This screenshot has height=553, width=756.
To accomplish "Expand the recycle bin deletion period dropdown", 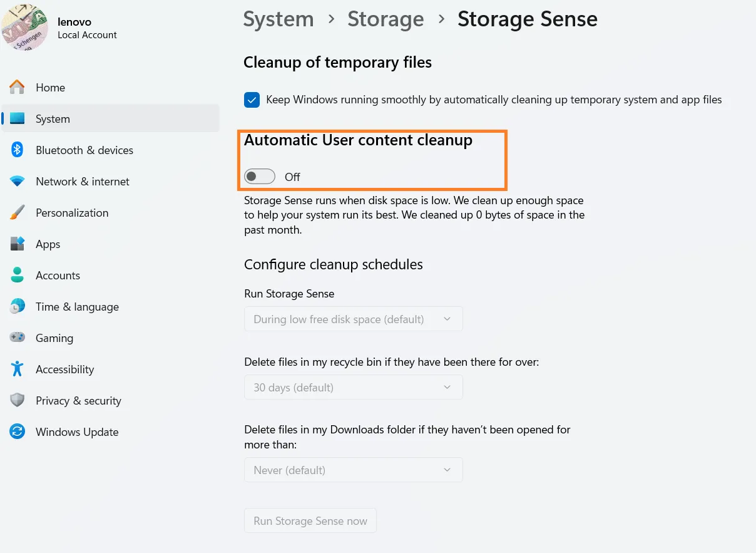I will click(x=353, y=387).
